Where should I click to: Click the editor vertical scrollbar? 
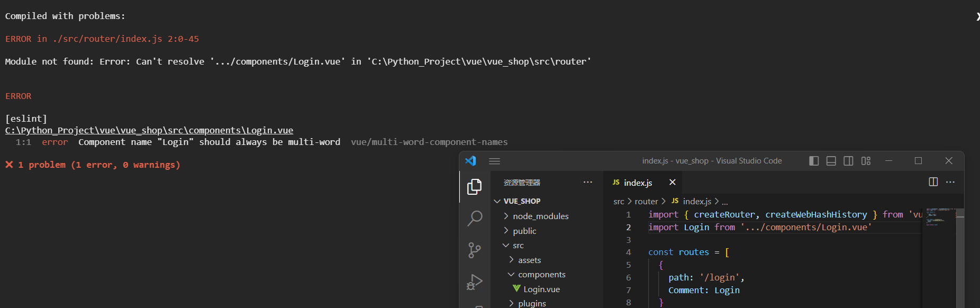coord(960,258)
